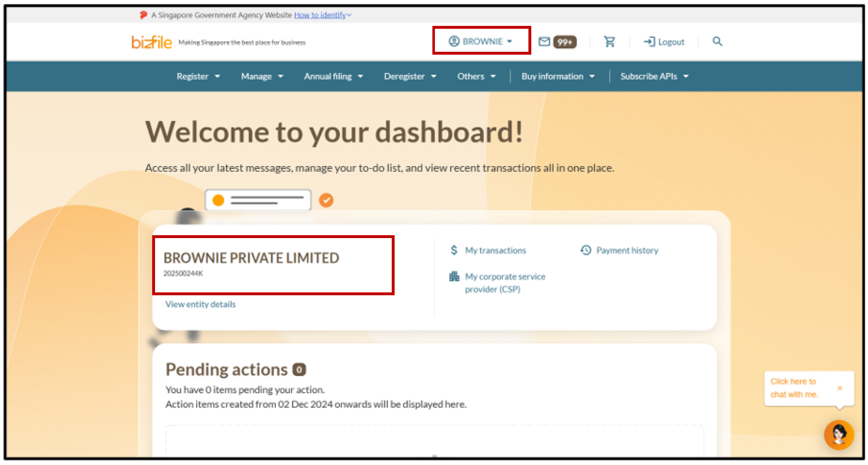Screen dimensions: 868x465
Task: Click the orange checkmark circle icon
Action: point(326,200)
